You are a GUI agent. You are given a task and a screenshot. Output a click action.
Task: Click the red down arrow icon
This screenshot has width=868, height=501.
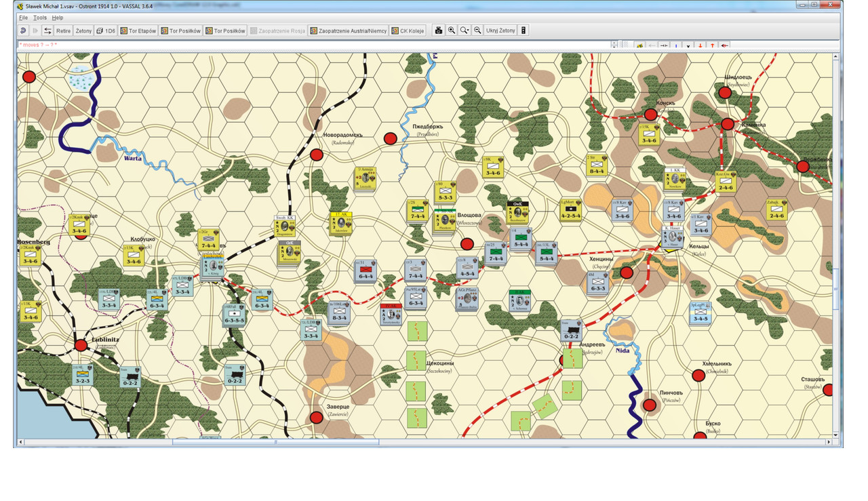pyautogui.click(x=700, y=45)
